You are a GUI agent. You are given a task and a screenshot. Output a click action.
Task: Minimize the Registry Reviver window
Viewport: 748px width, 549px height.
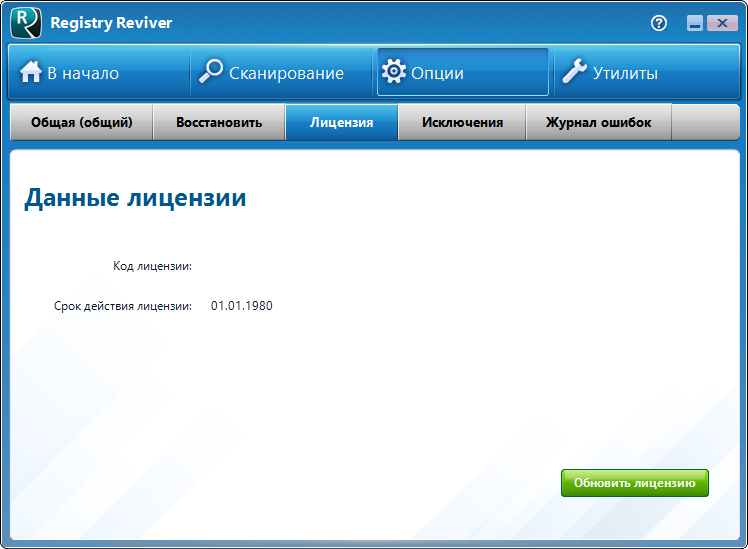(695, 23)
